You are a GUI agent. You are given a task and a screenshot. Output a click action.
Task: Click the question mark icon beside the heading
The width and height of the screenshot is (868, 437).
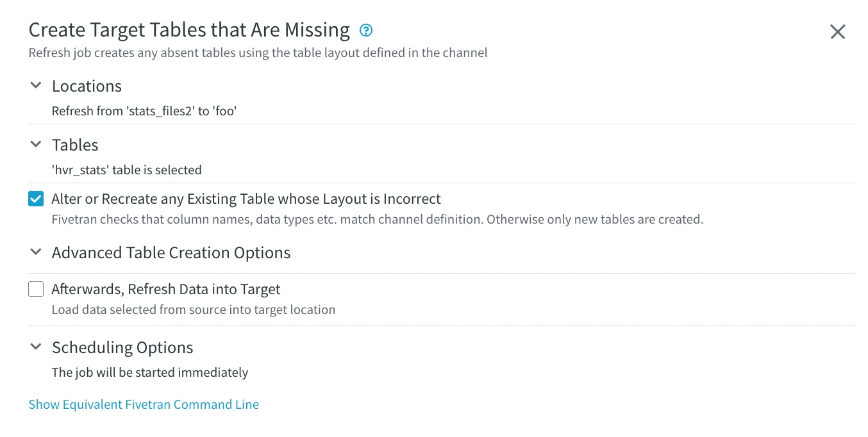pos(365,29)
